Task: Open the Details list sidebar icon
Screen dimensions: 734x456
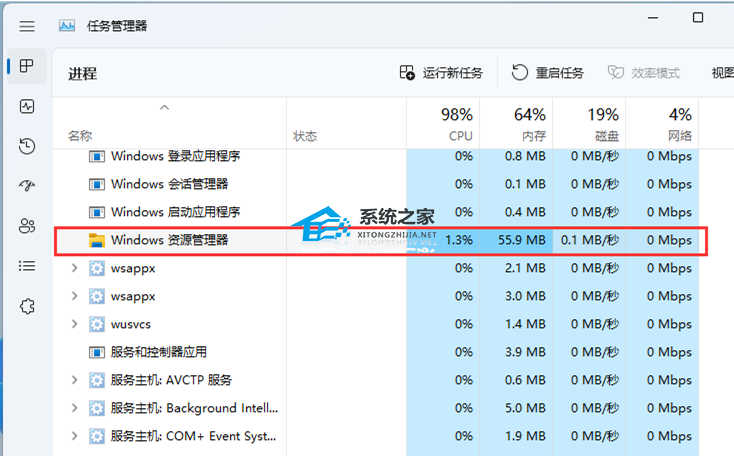Action: [27, 266]
